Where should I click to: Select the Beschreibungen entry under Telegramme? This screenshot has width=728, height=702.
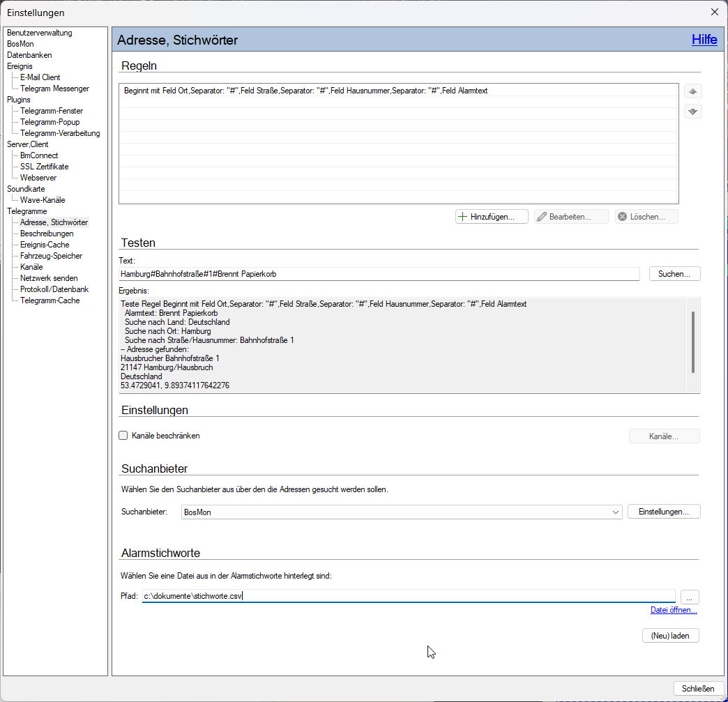pyautogui.click(x=47, y=234)
